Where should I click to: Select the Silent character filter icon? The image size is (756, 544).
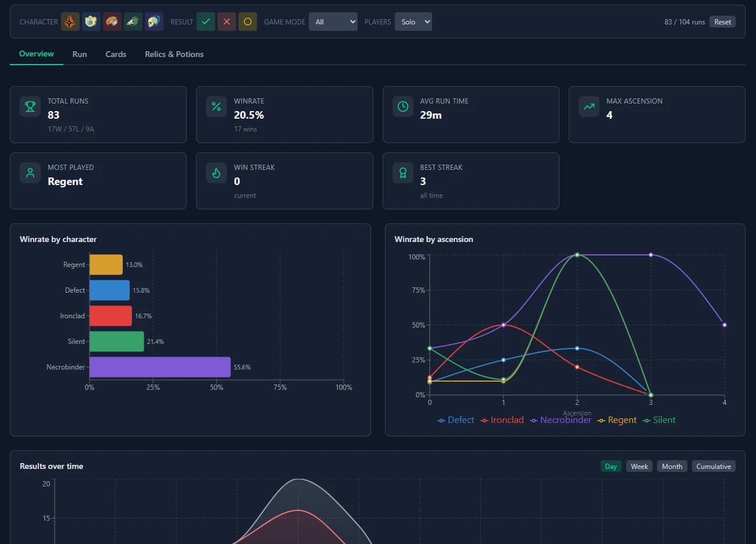click(x=133, y=22)
